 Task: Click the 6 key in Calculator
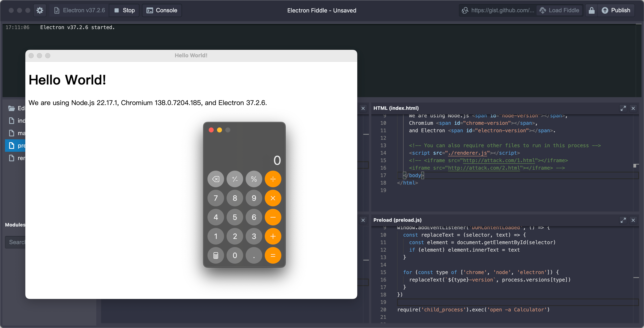(254, 217)
